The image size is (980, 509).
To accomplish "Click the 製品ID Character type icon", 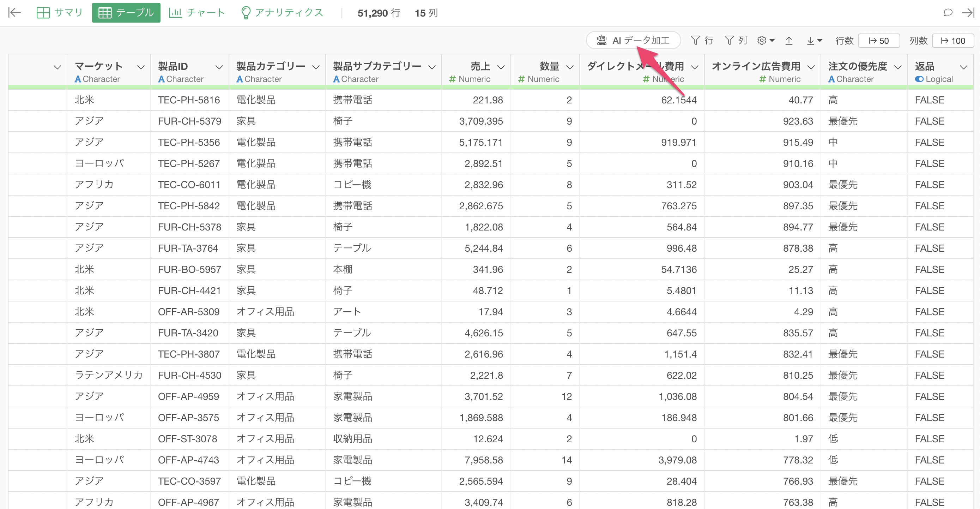I will pos(161,79).
